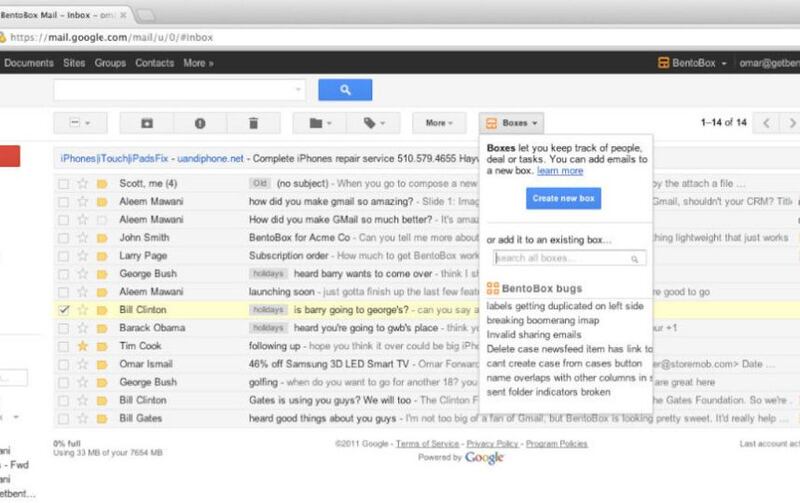Star the Bill Gates email
Viewport: 800px width, 503px height.
(82, 419)
